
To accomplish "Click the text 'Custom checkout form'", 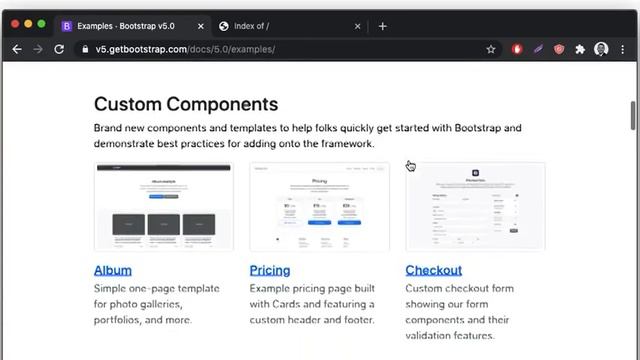I will pos(460,289).
